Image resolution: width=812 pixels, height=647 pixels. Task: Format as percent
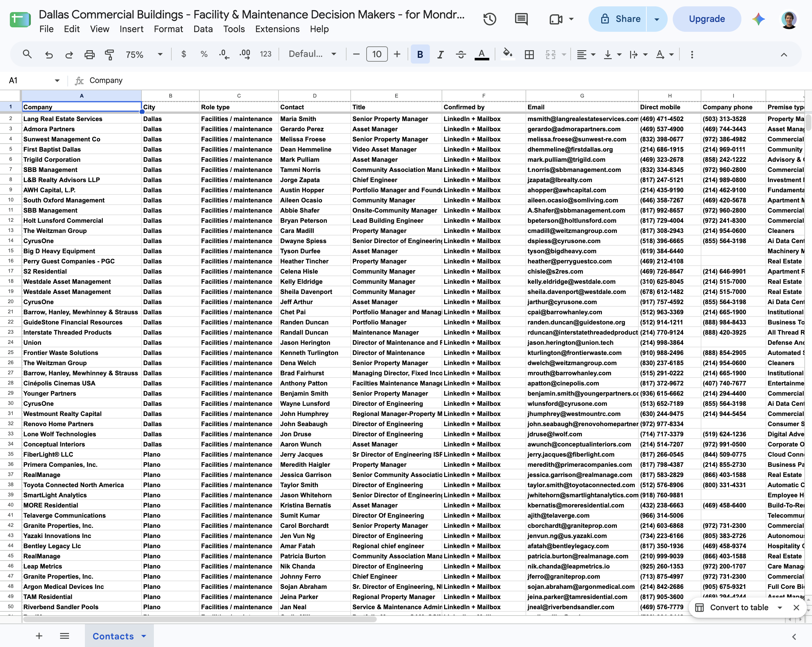pyautogui.click(x=204, y=54)
